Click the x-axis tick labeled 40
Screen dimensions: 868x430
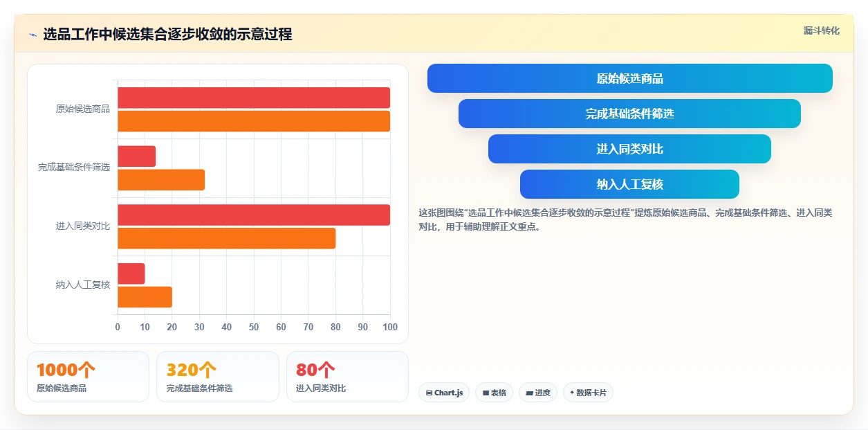(x=227, y=327)
